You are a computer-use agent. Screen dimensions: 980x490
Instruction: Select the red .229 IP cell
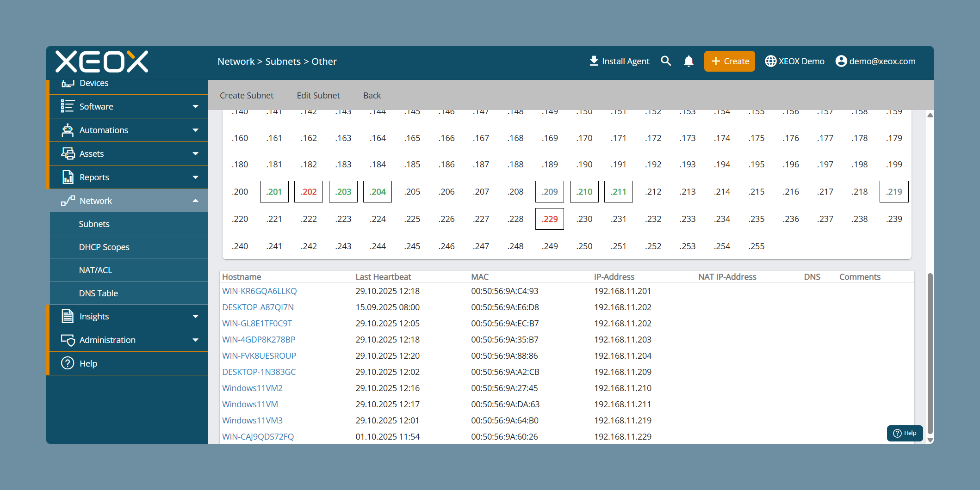pyautogui.click(x=550, y=219)
